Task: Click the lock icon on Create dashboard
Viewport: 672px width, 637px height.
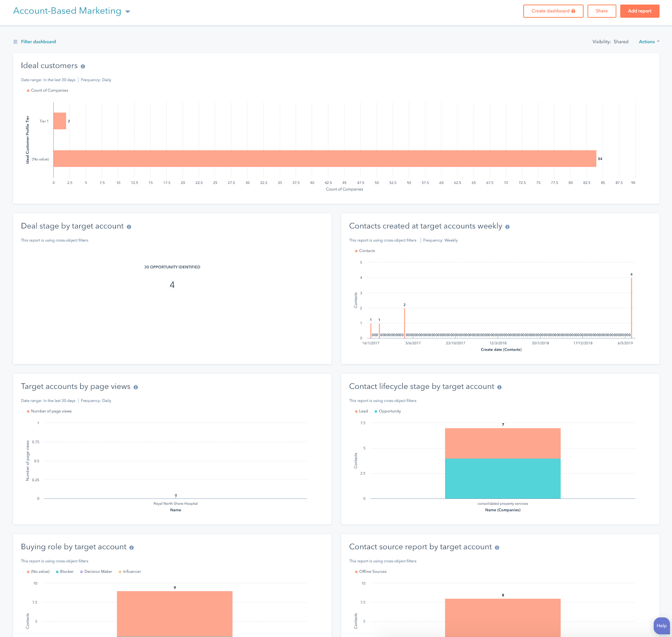Action: point(573,11)
